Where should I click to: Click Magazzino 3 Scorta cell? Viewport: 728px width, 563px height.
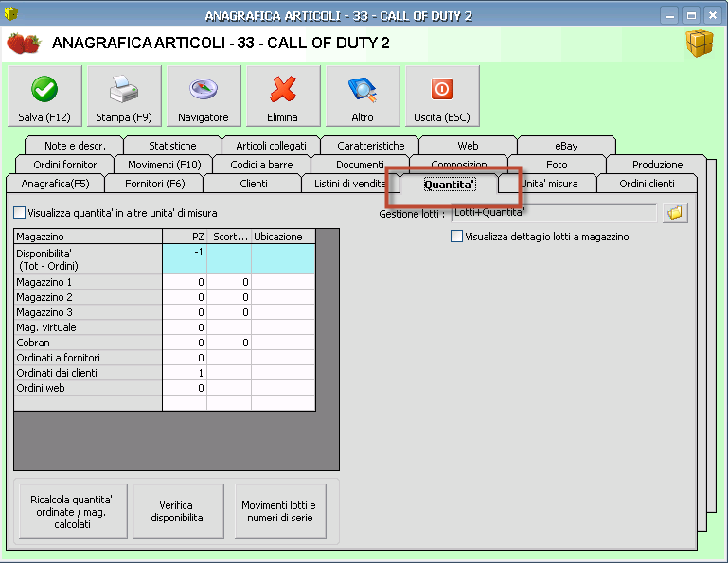pyautogui.click(x=229, y=312)
